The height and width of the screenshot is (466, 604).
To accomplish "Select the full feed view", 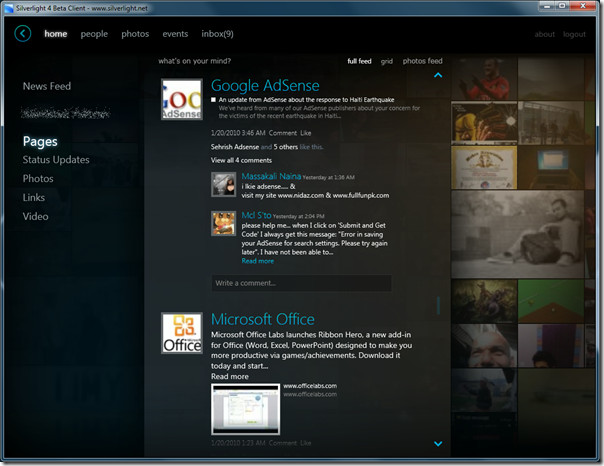I will click(x=359, y=61).
